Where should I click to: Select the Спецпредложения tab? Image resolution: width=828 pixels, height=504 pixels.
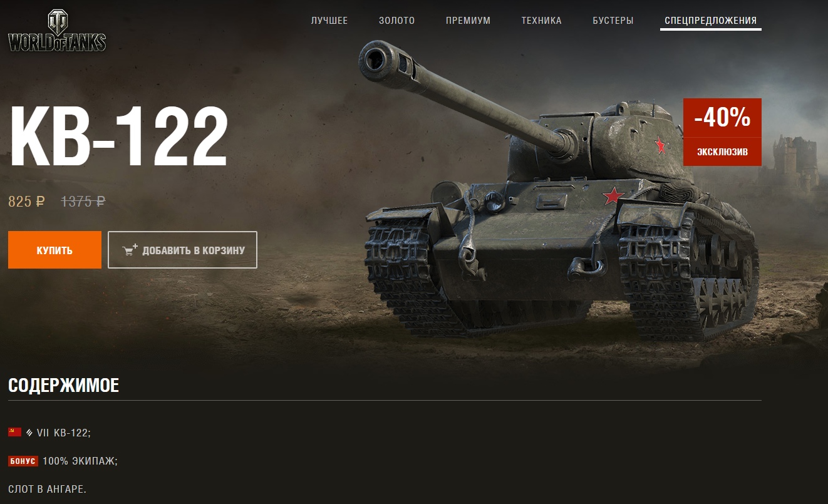point(711,21)
